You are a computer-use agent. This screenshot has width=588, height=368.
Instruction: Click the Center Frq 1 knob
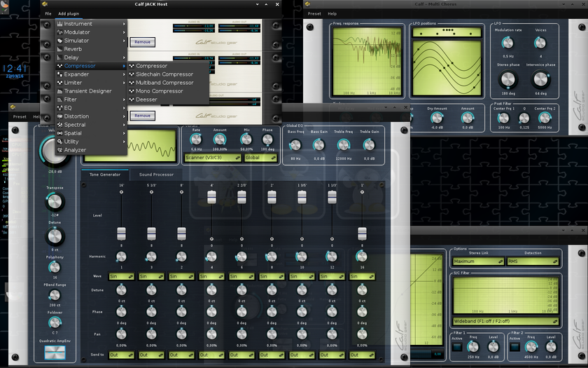click(x=503, y=118)
